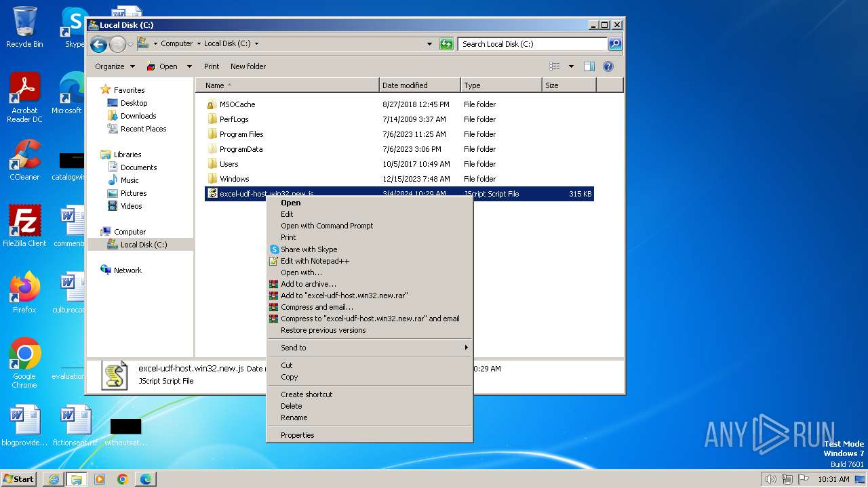
Task: Click the Action Center flag tray icon
Action: 803,479
